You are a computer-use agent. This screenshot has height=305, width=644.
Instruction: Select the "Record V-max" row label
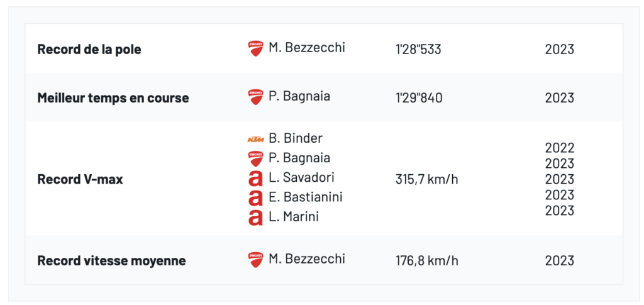tap(80, 179)
